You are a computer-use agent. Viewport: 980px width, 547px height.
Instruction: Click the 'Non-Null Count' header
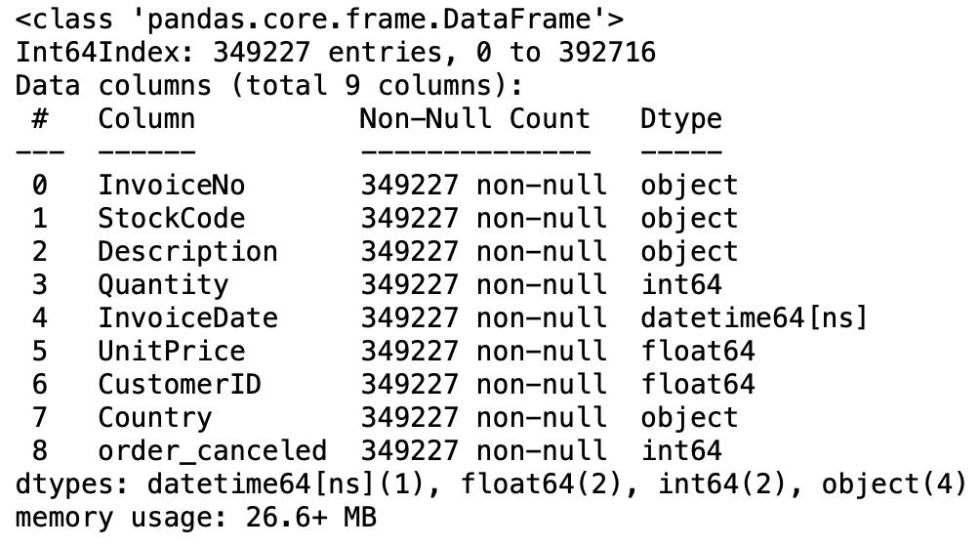(x=475, y=119)
